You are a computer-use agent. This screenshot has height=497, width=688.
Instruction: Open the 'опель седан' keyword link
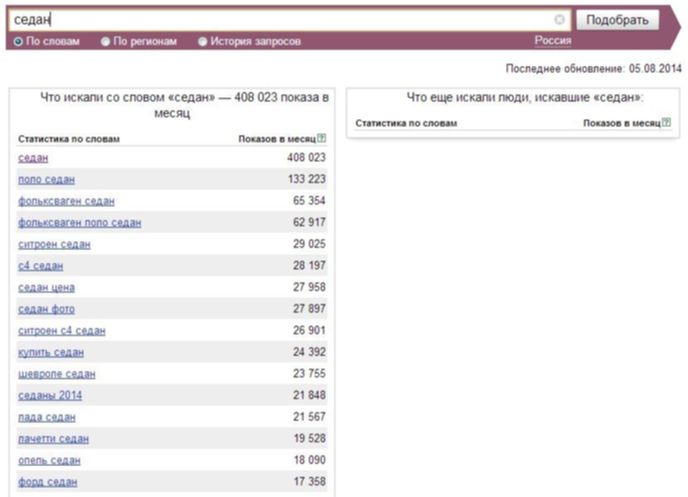coord(50,461)
